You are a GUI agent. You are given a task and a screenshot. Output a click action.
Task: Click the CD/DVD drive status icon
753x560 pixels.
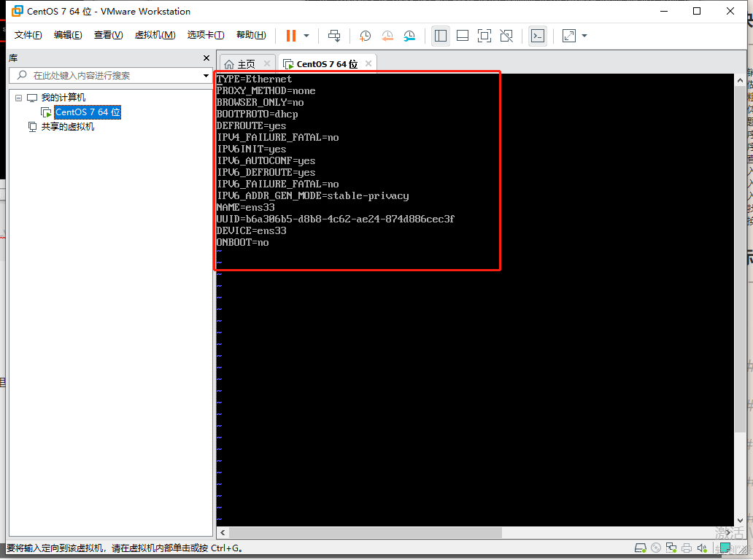tap(656, 548)
